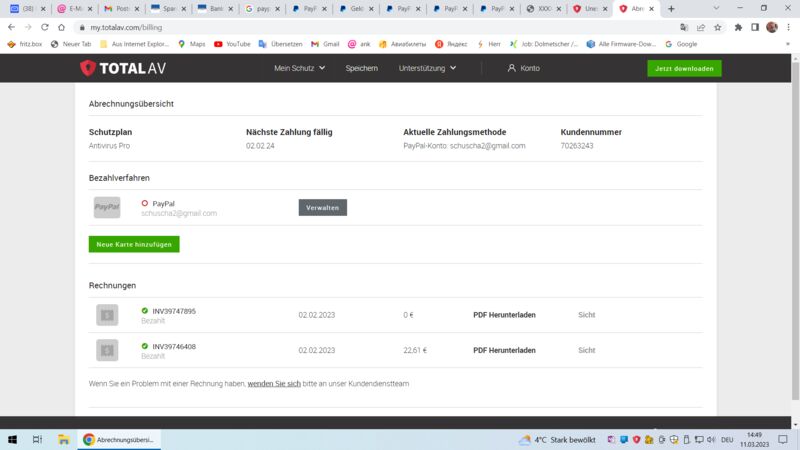
Task: Open the Яндекс bookmark
Action: pos(451,44)
